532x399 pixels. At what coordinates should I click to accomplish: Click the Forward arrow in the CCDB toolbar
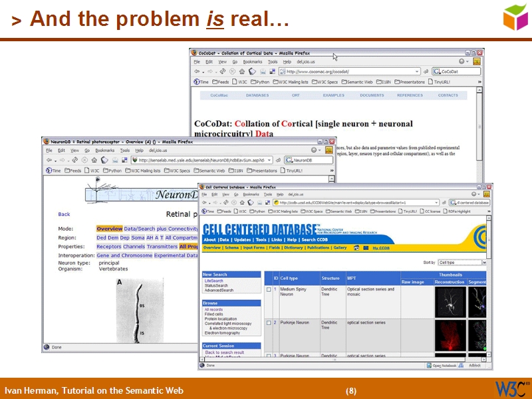point(214,202)
